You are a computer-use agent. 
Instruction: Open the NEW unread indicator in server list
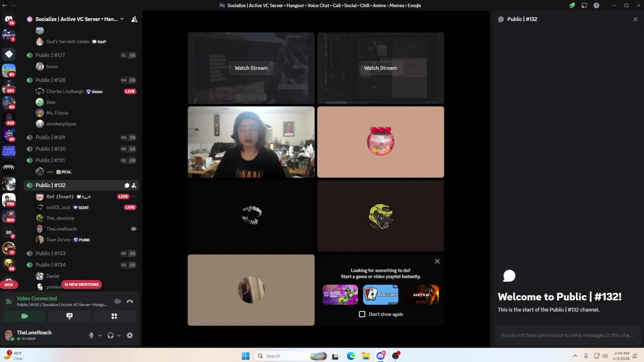9,285
